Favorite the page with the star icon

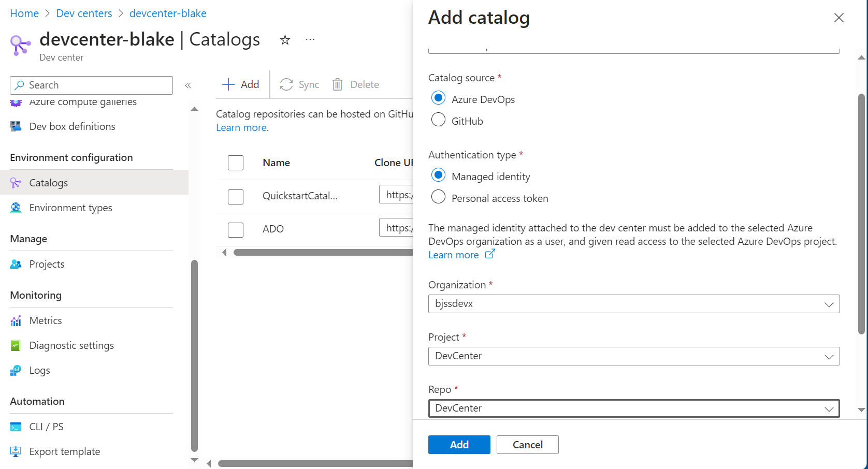[285, 40]
